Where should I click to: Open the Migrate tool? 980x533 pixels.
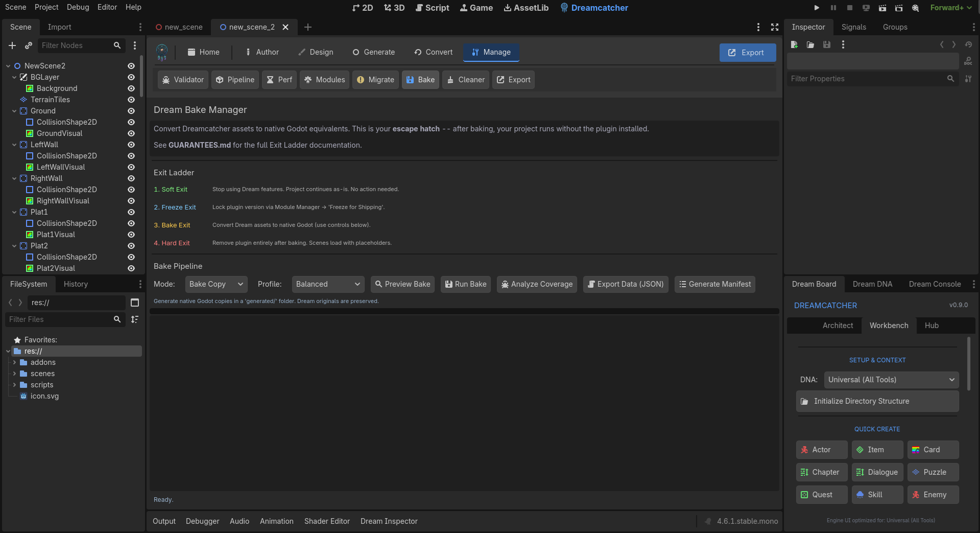375,80
